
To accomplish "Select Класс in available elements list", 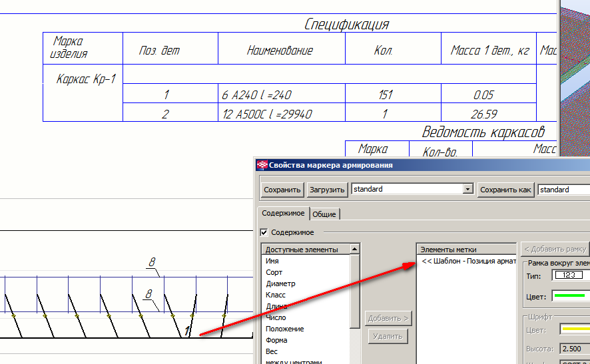I will pyautogui.click(x=276, y=295).
